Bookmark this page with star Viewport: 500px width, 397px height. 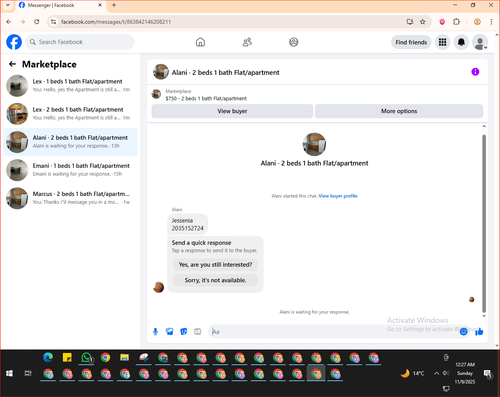423,22
